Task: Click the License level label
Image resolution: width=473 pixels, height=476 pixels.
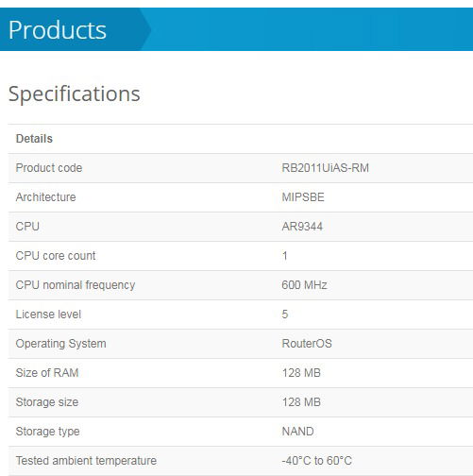Action: (48, 314)
